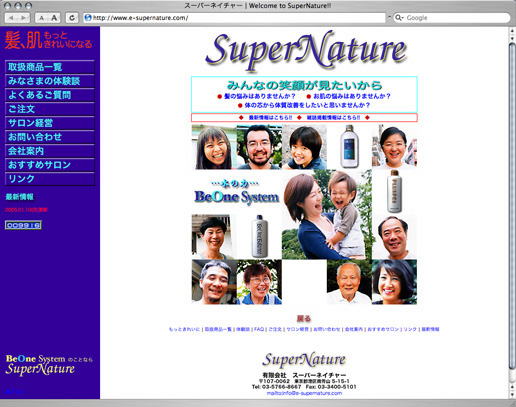
Task: Jump to top with the ▲Top link
Action: (x=14, y=391)
